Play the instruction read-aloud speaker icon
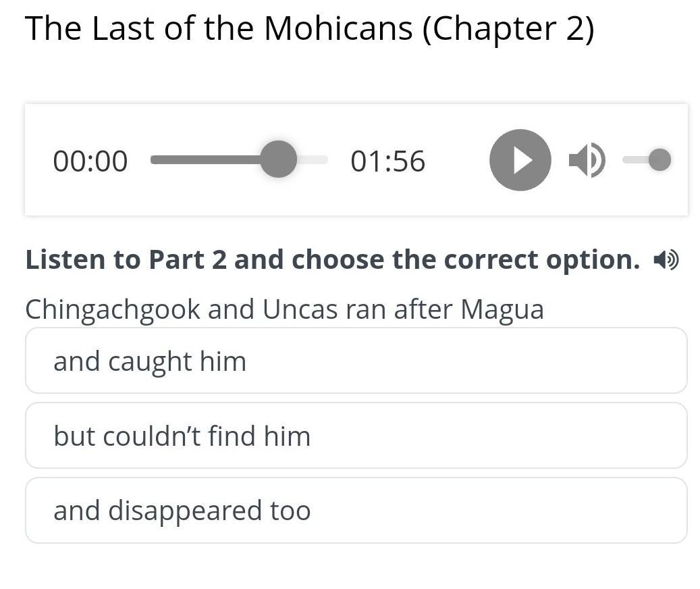 (x=666, y=259)
